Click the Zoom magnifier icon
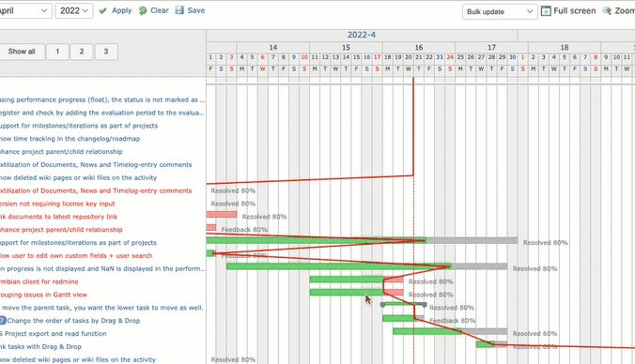Image resolution: width=635 pixels, height=364 pixels. click(x=607, y=11)
